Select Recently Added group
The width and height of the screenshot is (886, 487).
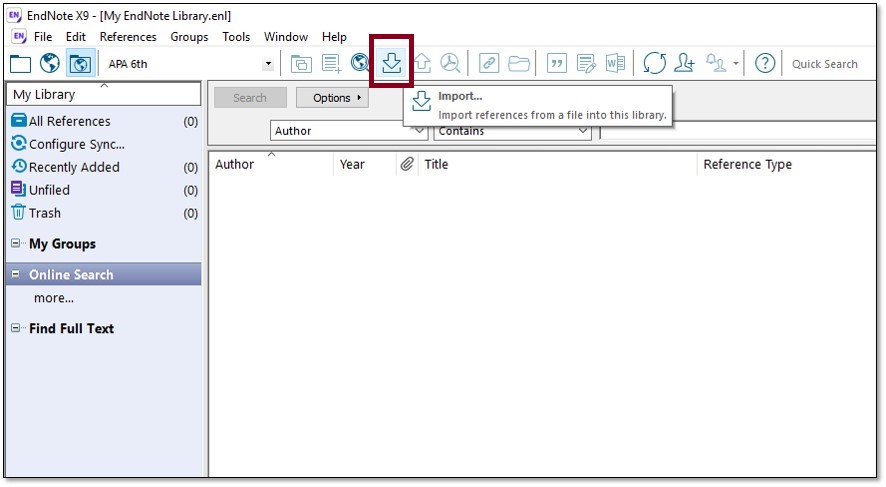(x=104, y=167)
